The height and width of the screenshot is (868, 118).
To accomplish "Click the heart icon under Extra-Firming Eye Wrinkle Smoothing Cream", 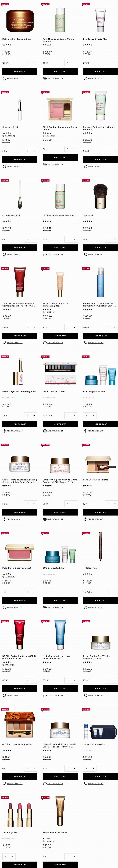I will pyautogui.click(x=85, y=696).
